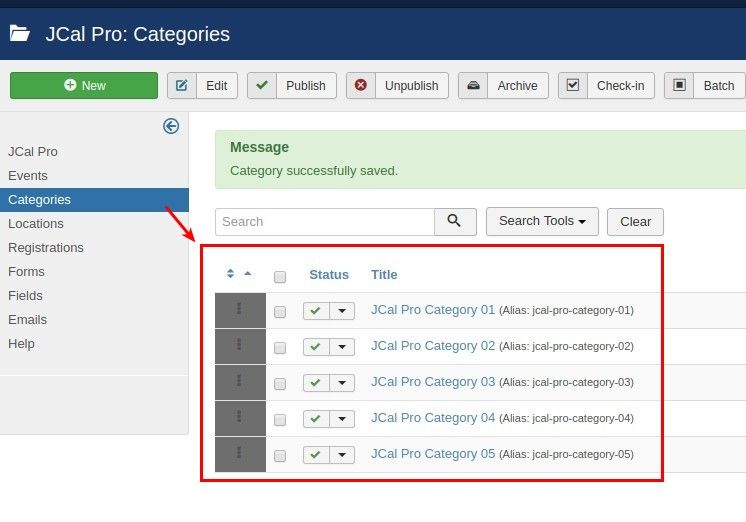This screenshot has width=746, height=522.
Task: Click the plus icon on New button
Action: pos(70,85)
